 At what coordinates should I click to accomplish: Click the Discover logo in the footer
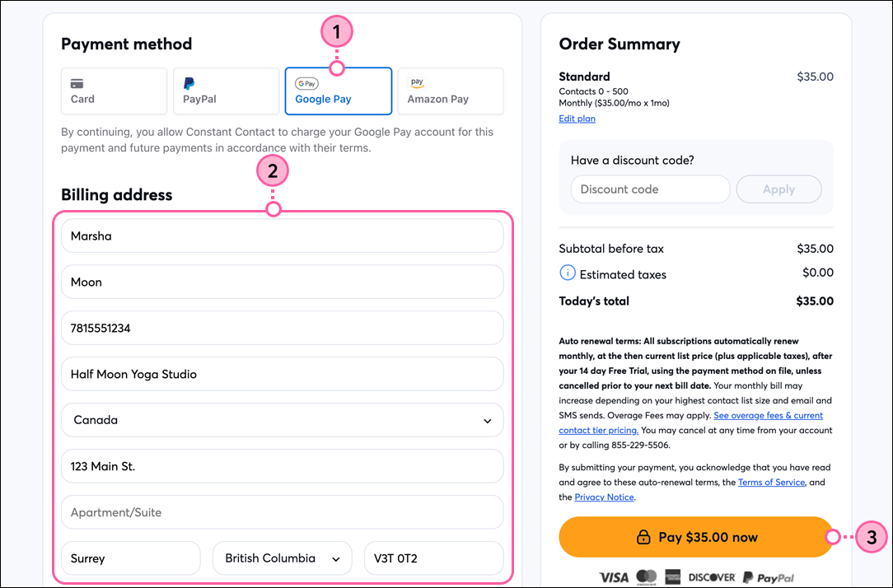click(711, 576)
